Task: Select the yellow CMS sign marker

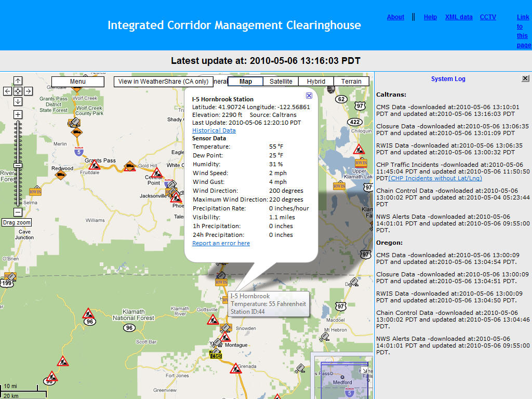Action: pos(216,355)
